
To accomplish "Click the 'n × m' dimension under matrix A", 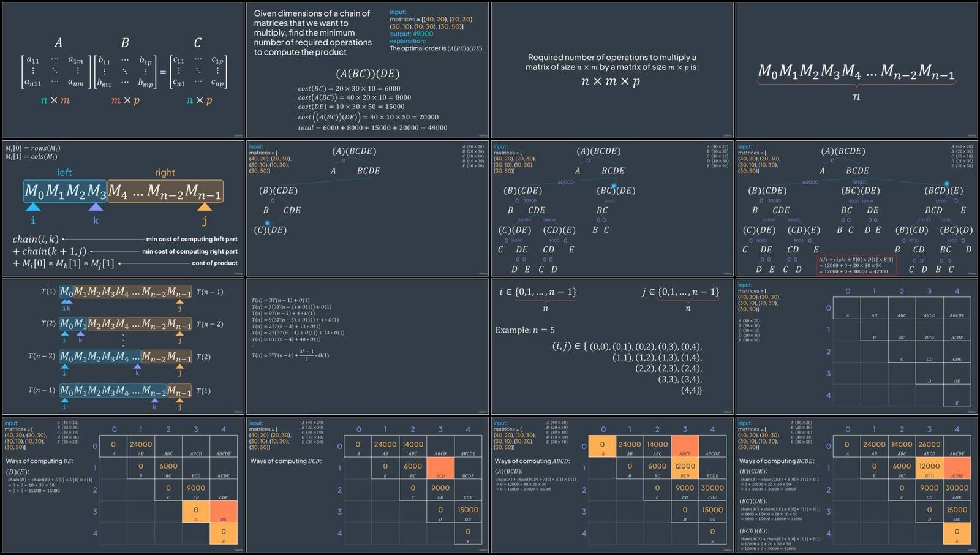I will (55, 100).
